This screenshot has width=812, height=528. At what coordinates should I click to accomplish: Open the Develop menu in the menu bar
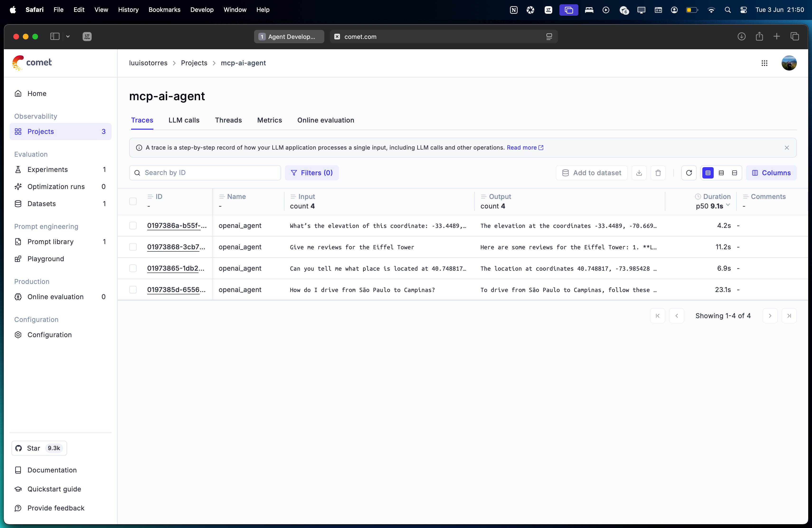pos(202,9)
